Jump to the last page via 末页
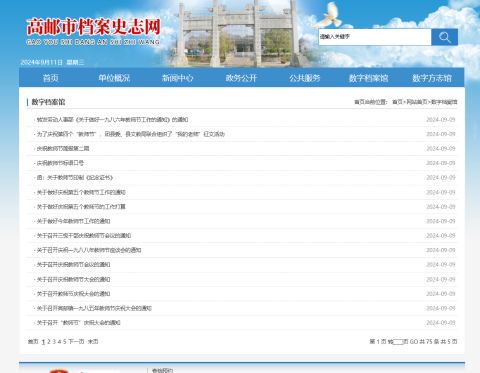Image resolution: width=480 pixels, height=373 pixels. [x=93, y=342]
